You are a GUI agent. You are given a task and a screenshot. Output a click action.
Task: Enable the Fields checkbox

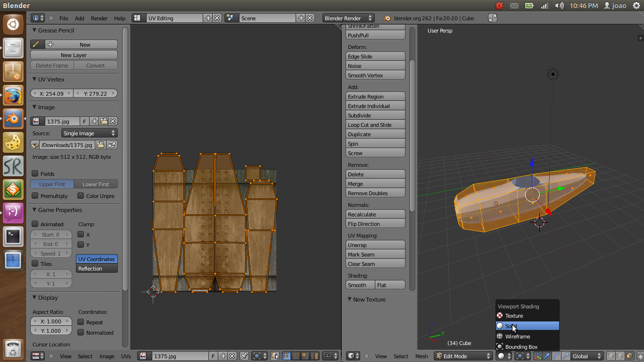[35, 173]
